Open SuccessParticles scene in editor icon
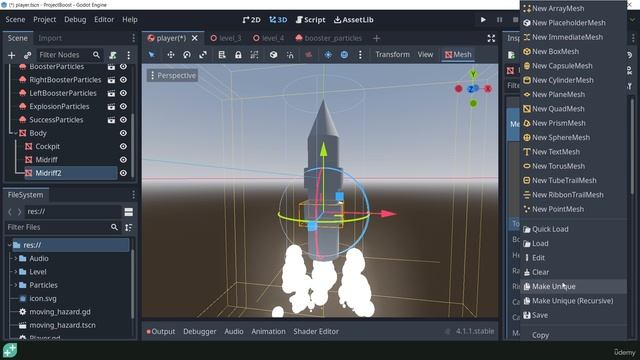 pos(111,120)
